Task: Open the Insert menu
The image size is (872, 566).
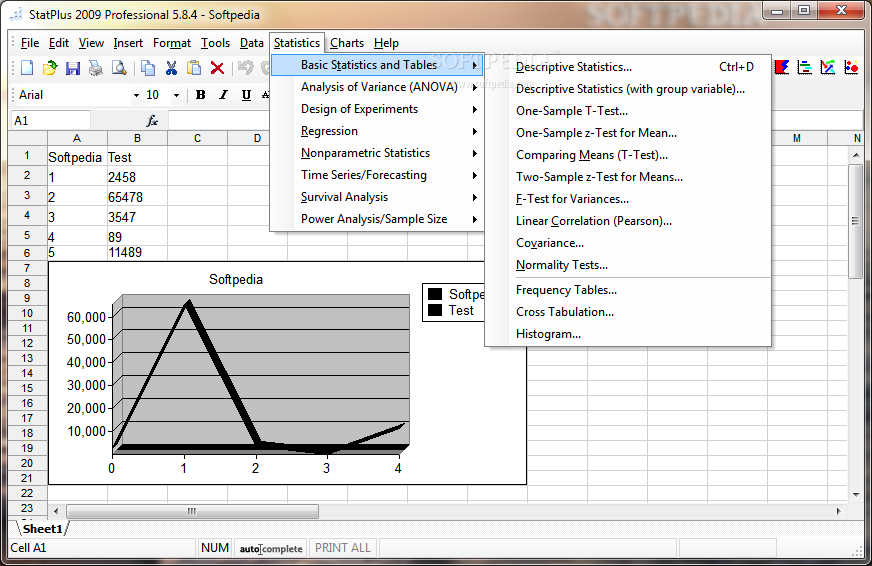Action: (x=128, y=43)
